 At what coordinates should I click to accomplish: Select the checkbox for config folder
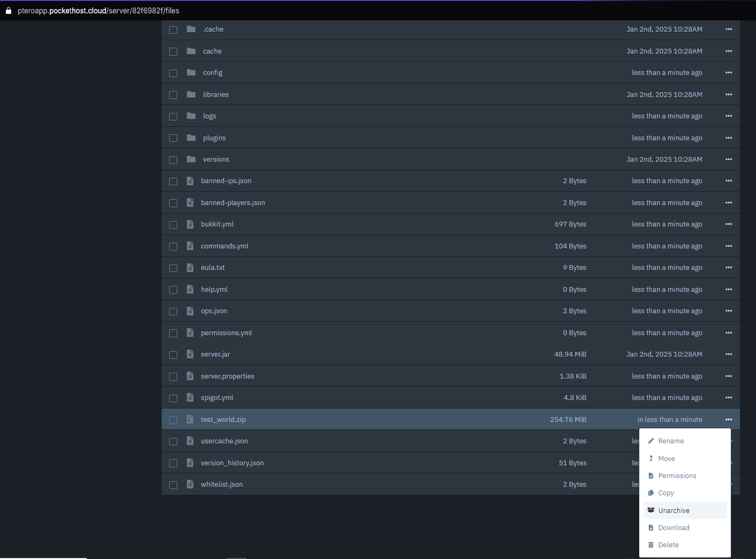click(x=173, y=73)
